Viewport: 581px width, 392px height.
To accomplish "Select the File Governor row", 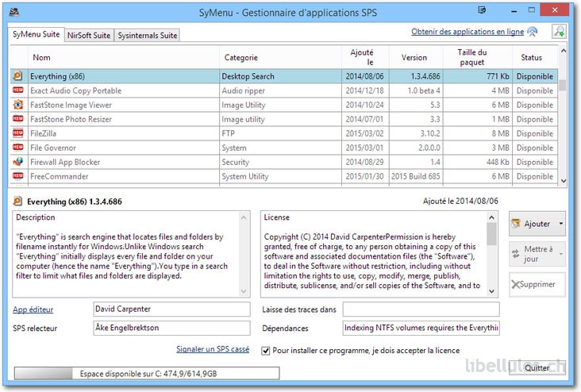I will tap(284, 148).
